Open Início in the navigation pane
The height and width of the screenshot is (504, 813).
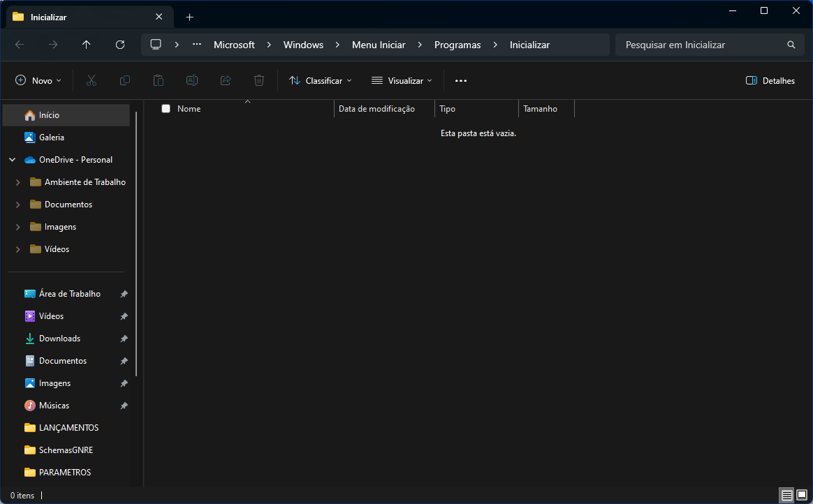pyautogui.click(x=66, y=115)
